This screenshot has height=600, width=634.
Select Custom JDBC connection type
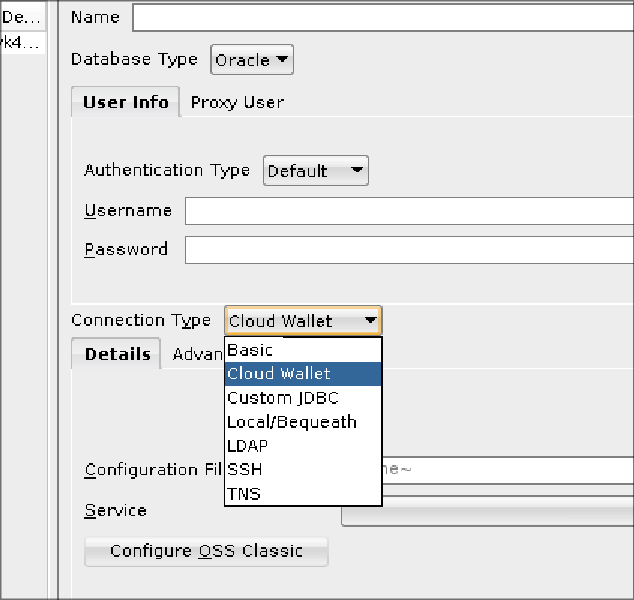coord(302,398)
